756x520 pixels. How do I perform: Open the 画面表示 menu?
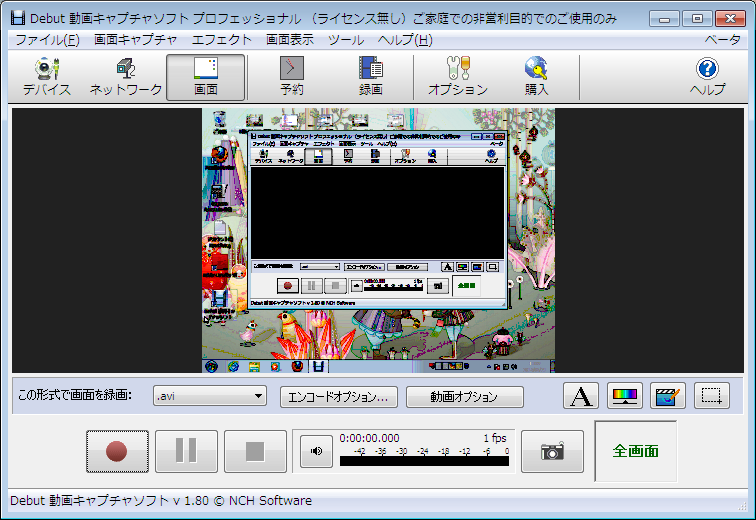pos(290,40)
